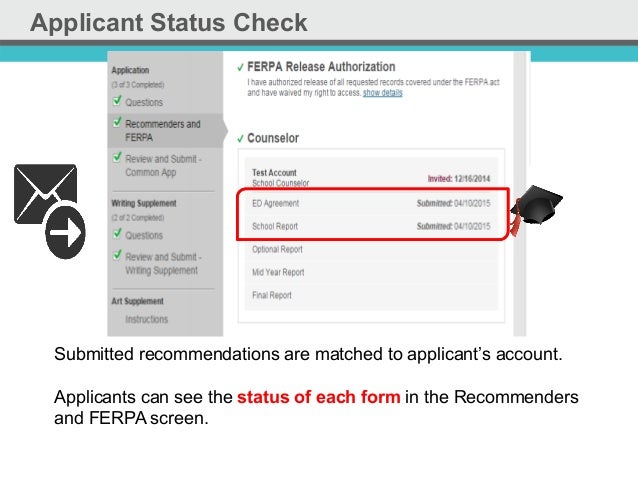Image resolution: width=638 pixels, height=479 pixels.
Task: Open Recommenders and FERPA sidebar item
Action: (162, 131)
